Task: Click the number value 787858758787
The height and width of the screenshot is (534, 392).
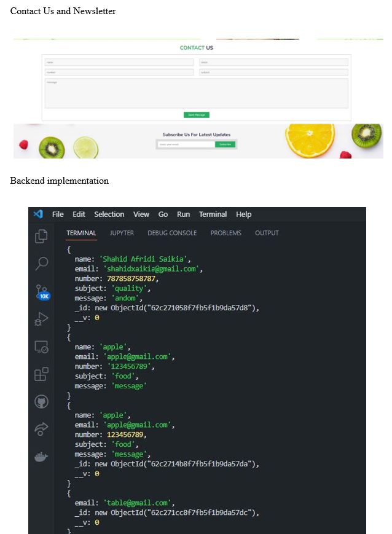Action: coord(131,278)
